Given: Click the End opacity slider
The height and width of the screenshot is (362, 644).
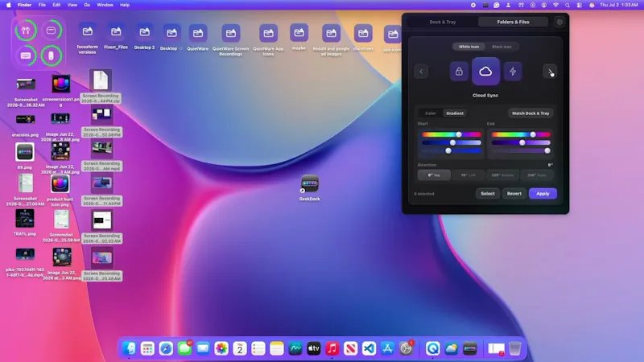Looking at the screenshot, I should click(521, 150).
